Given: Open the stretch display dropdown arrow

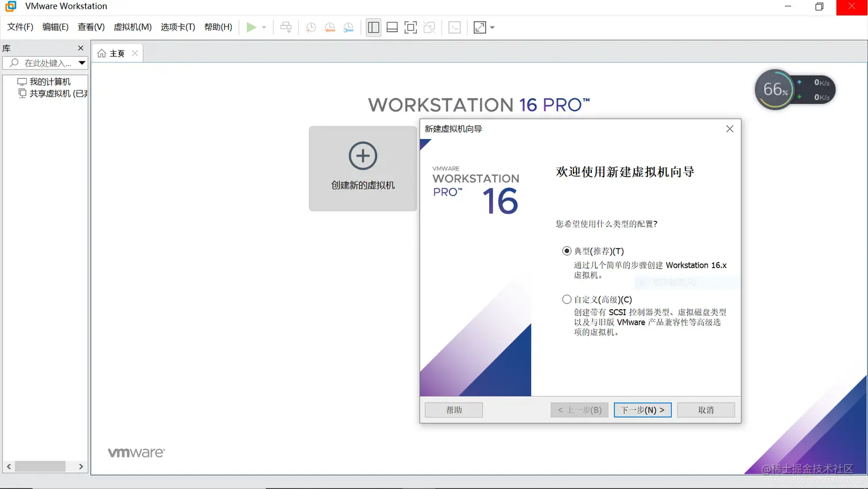Looking at the screenshot, I should (493, 27).
